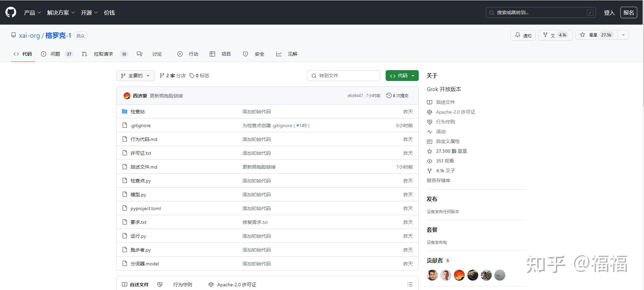This screenshot has width=644, height=290.
Task: Open the 自述文件.md file
Action: [144, 167]
